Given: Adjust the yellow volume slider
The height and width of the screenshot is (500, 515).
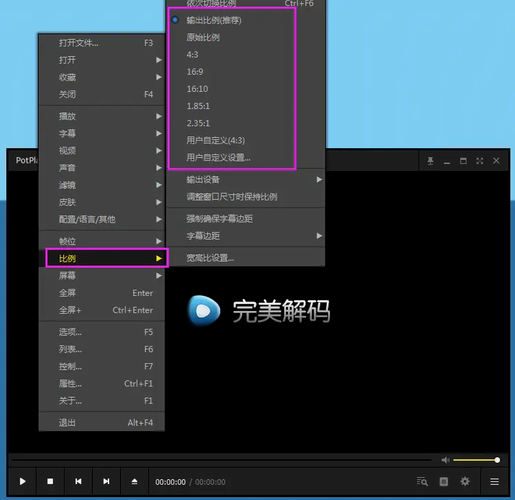Looking at the screenshot, I should coord(476,460).
